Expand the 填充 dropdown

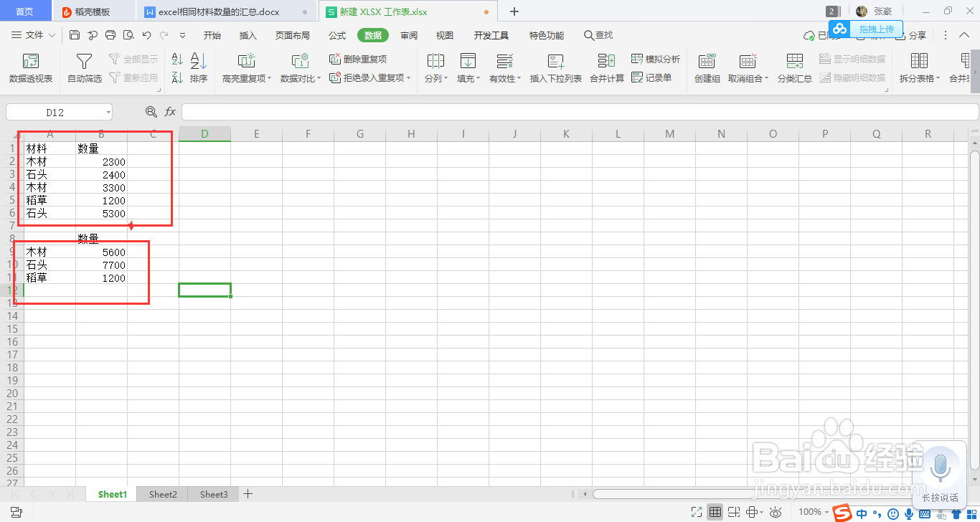(479, 79)
